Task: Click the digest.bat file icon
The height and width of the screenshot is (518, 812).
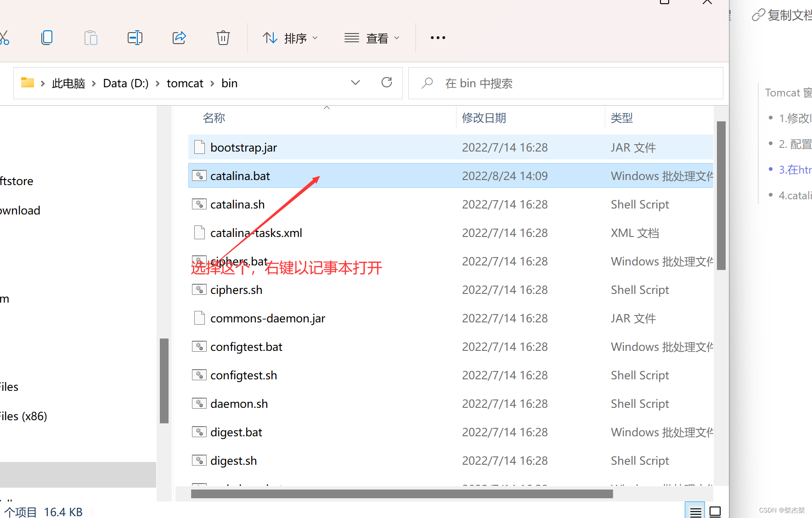Action: tap(199, 432)
